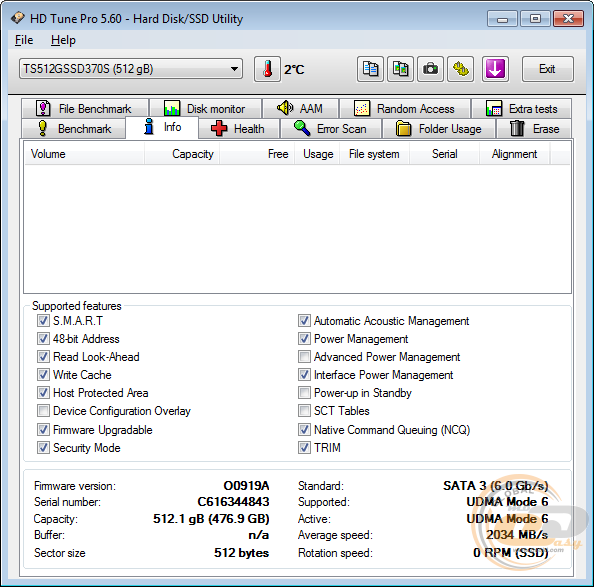Click the purple download arrow icon

click(x=495, y=69)
